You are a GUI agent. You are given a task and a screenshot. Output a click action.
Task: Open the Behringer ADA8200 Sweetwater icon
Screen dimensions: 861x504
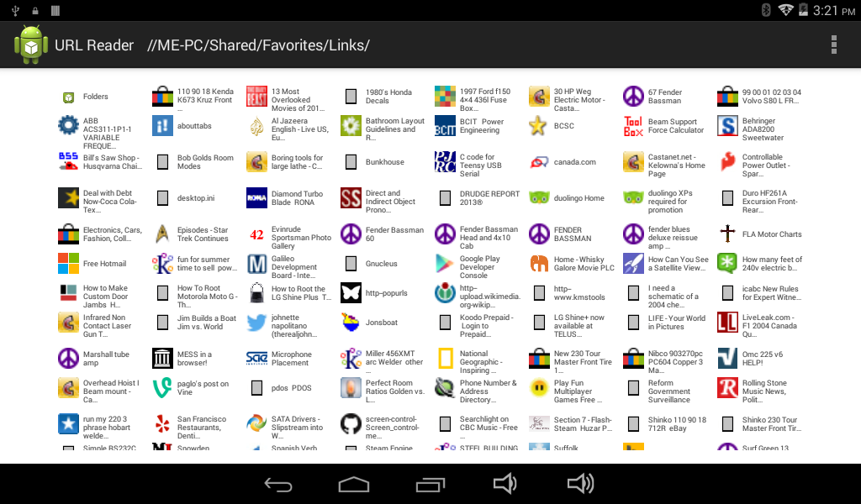tap(727, 126)
